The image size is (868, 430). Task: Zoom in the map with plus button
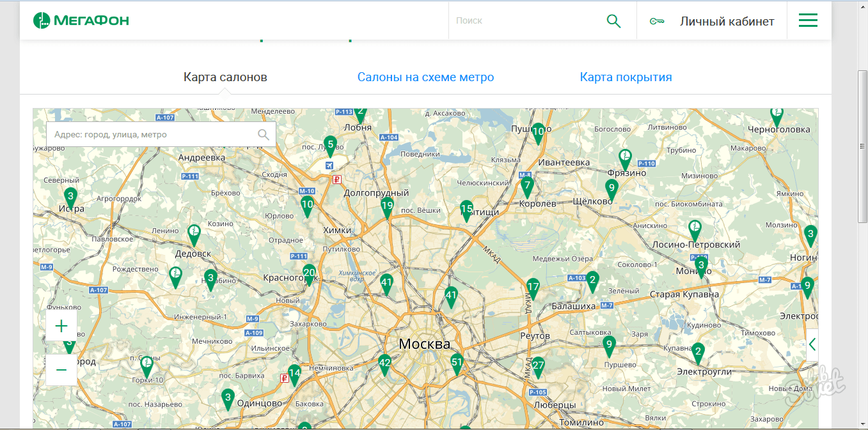(x=61, y=326)
